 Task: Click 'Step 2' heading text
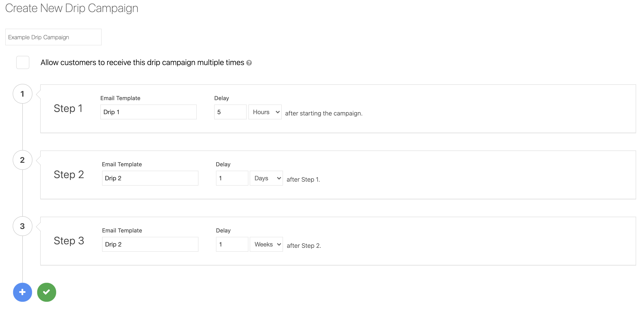pyautogui.click(x=69, y=174)
